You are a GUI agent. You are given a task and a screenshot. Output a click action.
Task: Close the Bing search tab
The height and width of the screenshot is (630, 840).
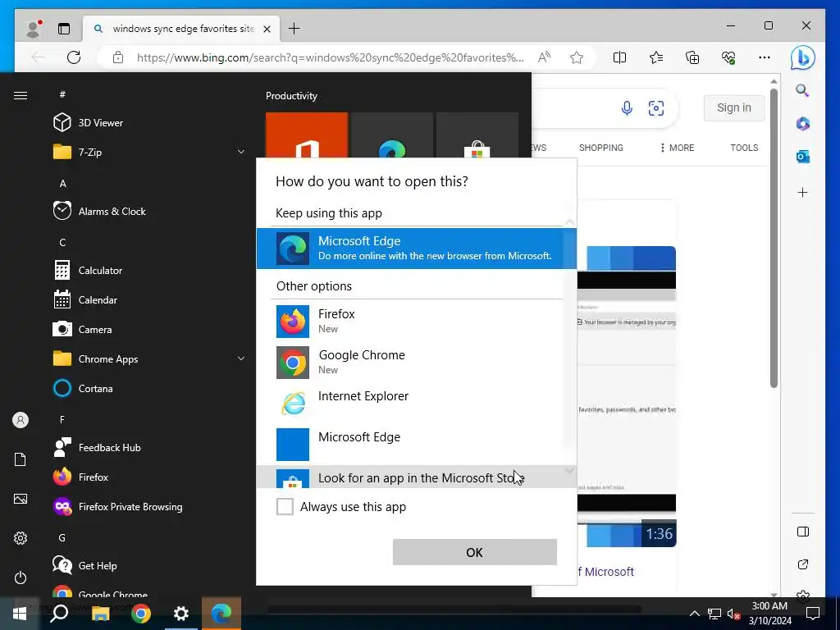[x=267, y=29]
